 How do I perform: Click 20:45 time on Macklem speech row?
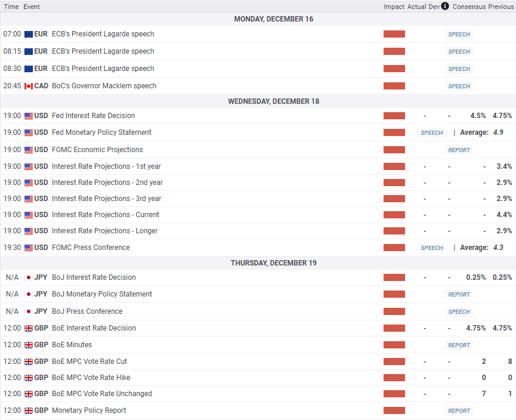[12, 87]
